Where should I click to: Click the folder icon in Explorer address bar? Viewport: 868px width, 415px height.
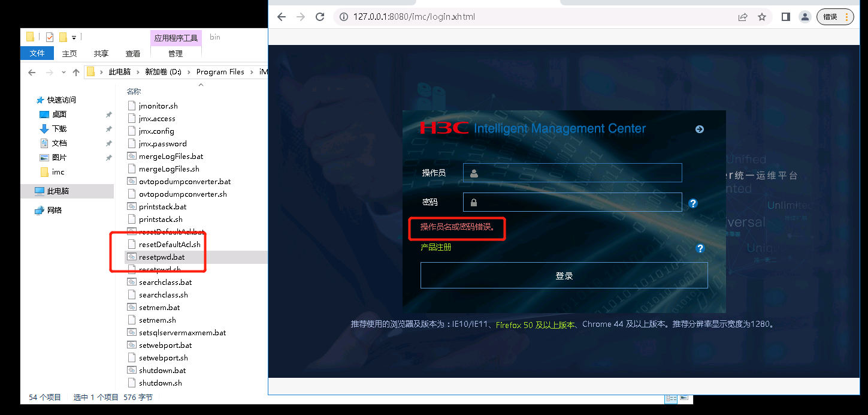pos(91,72)
